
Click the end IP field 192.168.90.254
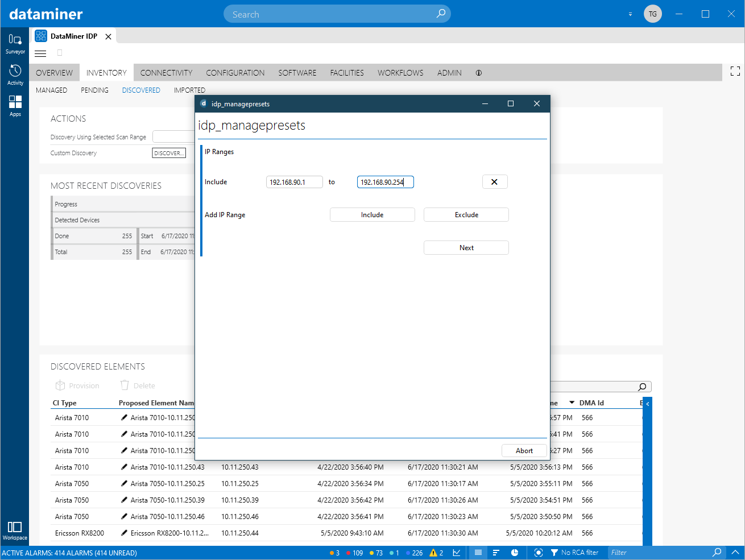pyautogui.click(x=386, y=182)
